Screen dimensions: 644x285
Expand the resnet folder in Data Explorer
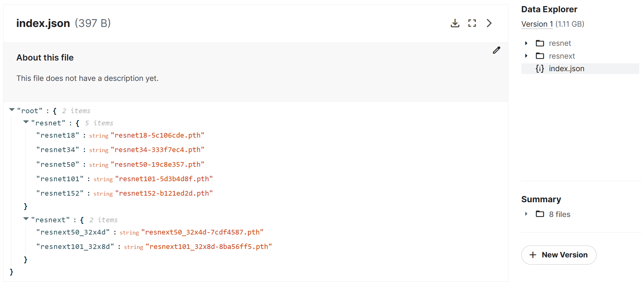526,44
